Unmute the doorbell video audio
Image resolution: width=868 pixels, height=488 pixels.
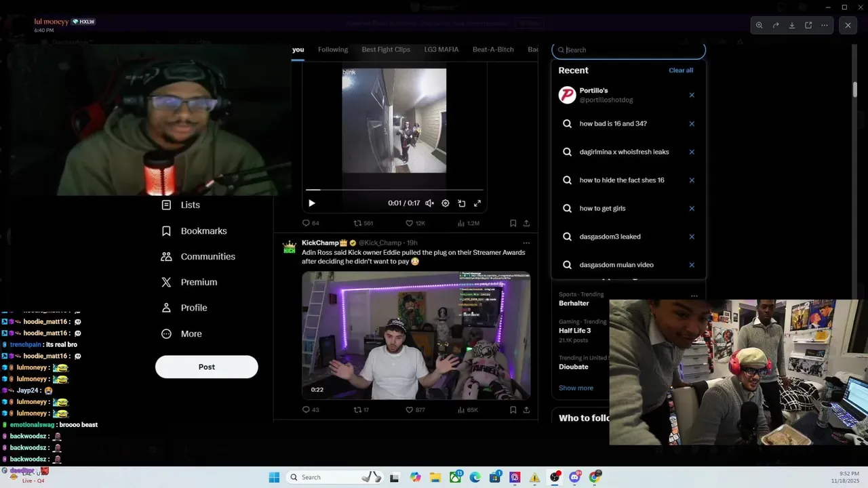coord(429,203)
